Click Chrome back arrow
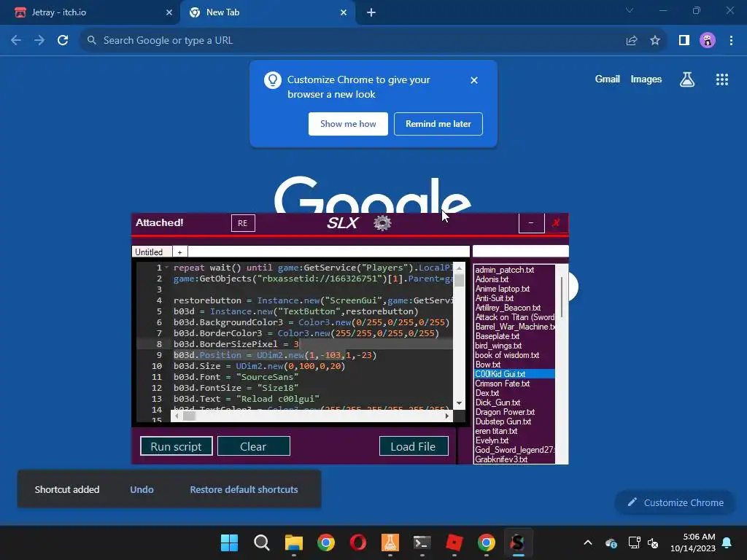The image size is (747, 560). pyautogui.click(x=16, y=41)
